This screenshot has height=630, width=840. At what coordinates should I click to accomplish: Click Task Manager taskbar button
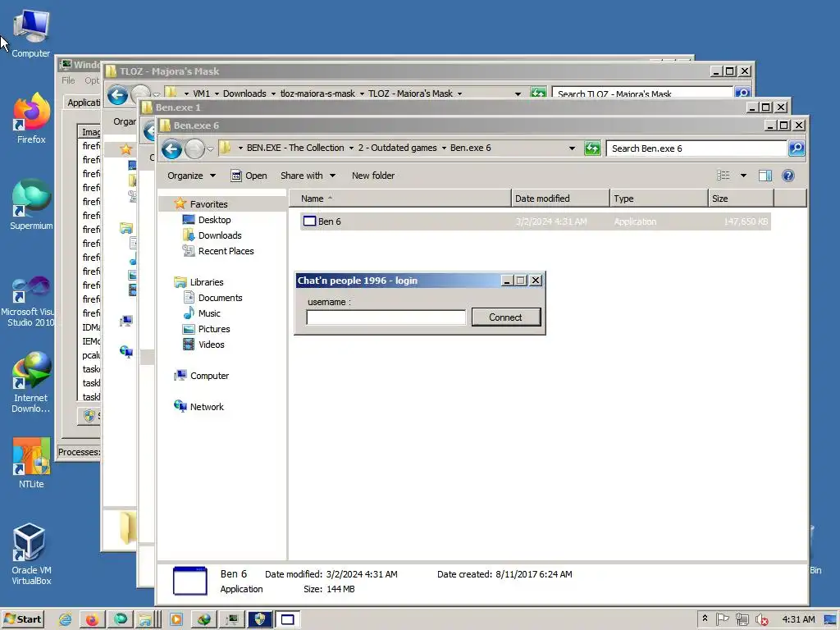[x=232, y=620]
